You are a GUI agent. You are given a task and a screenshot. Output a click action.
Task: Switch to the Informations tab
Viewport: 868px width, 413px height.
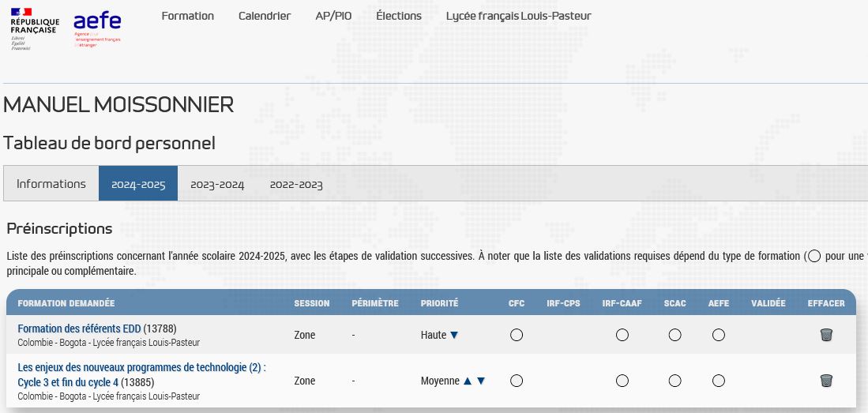coord(51,184)
